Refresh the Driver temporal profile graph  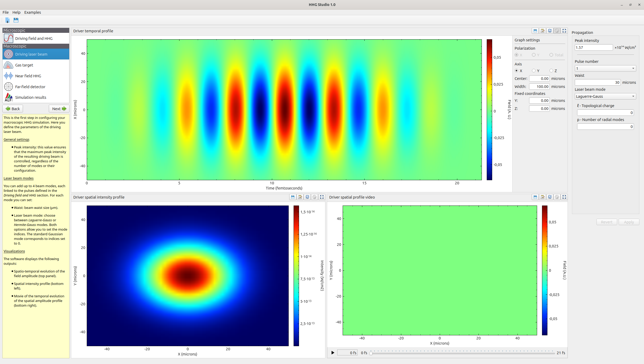(x=550, y=31)
